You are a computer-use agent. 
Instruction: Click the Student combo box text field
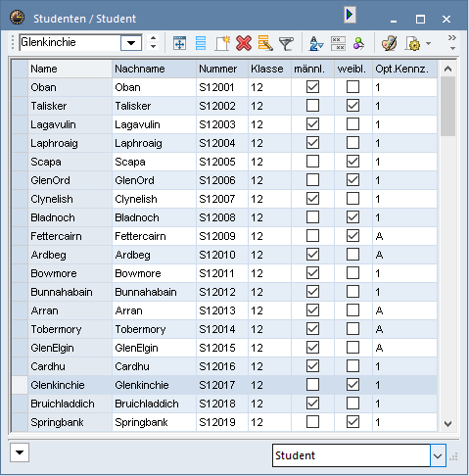tap(352, 455)
